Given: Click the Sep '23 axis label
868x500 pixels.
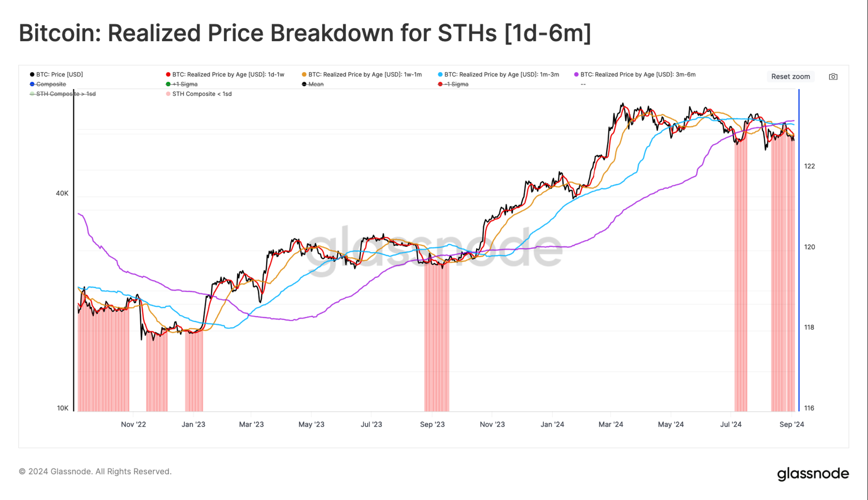Looking at the screenshot, I should [432, 424].
